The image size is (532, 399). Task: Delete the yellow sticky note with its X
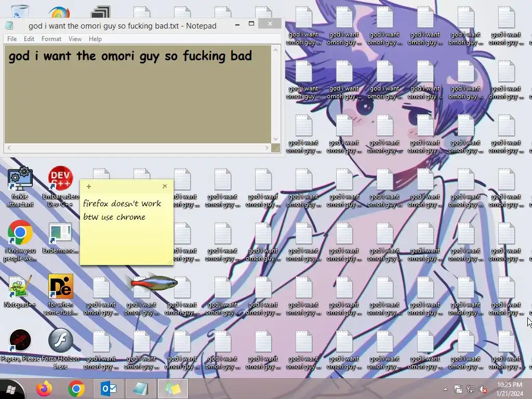pos(165,187)
